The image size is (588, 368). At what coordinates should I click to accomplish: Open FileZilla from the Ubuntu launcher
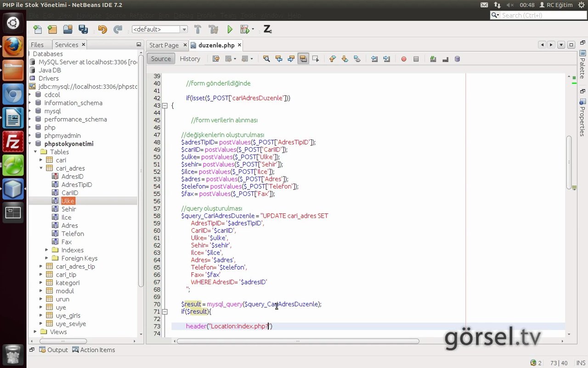click(13, 142)
